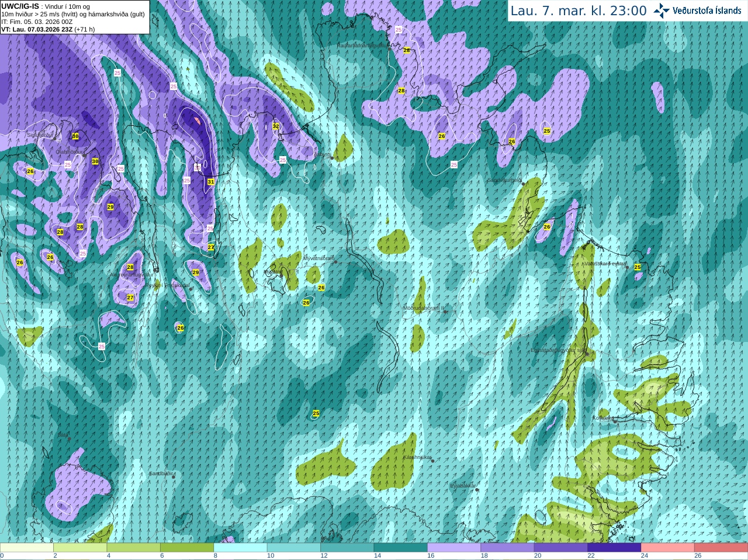The width and height of the screenshot is (748, 560).
Task: Select the 24–26 m/s light pink legend swatch
Action: click(667, 548)
